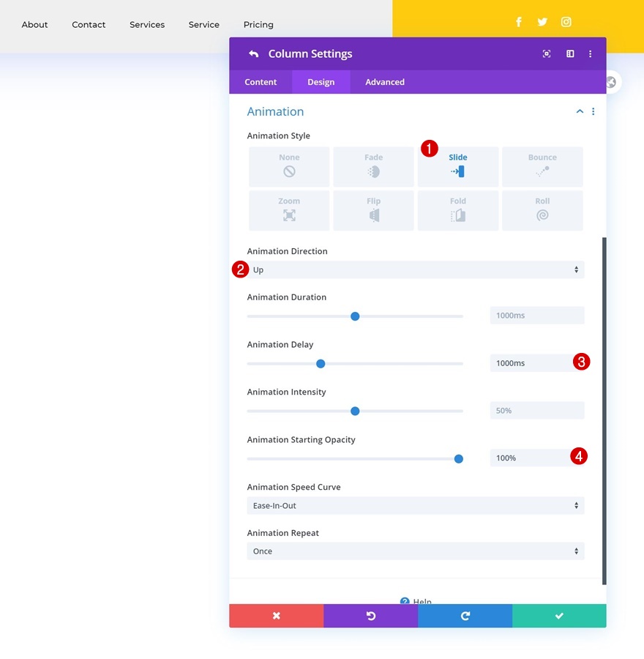The width and height of the screenshot is (644, 659).
Task: Switch to the Content tab
Action: (x=261, y=82)
